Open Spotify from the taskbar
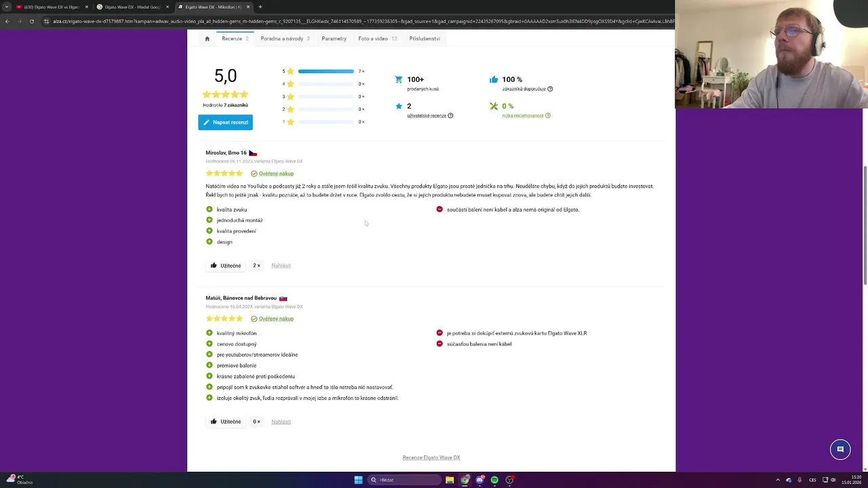868x488 pixels. tap(494, 480)
